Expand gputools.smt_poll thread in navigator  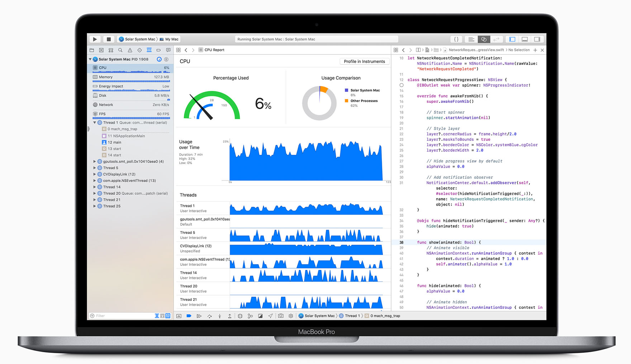[95, 162]
